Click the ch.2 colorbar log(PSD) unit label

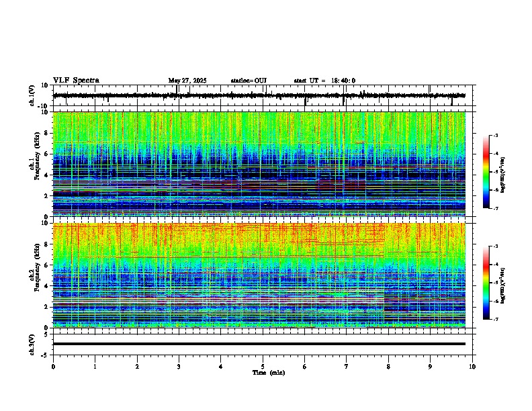503,286
